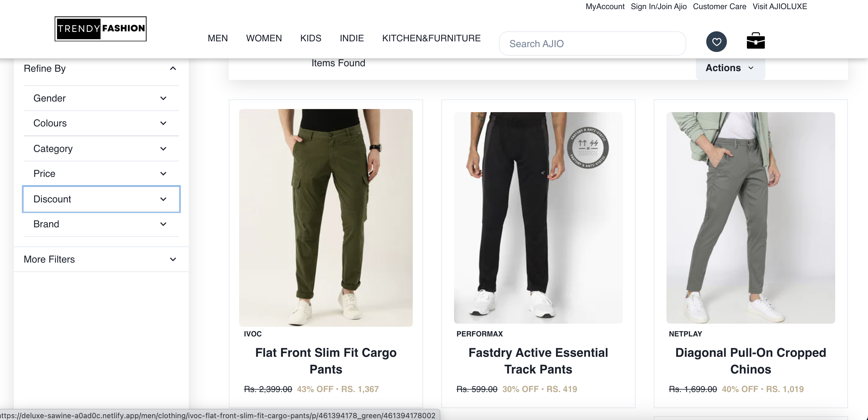Open Fastdry Active Essential Track Pants title
868x420 pixels.
[x=538, y=361]
